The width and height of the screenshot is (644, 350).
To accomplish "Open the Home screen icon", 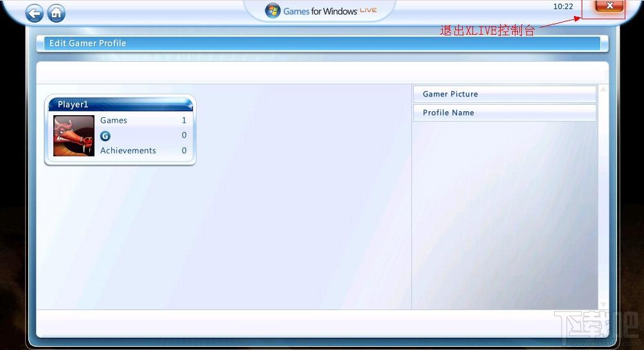I will coord(57,13).
